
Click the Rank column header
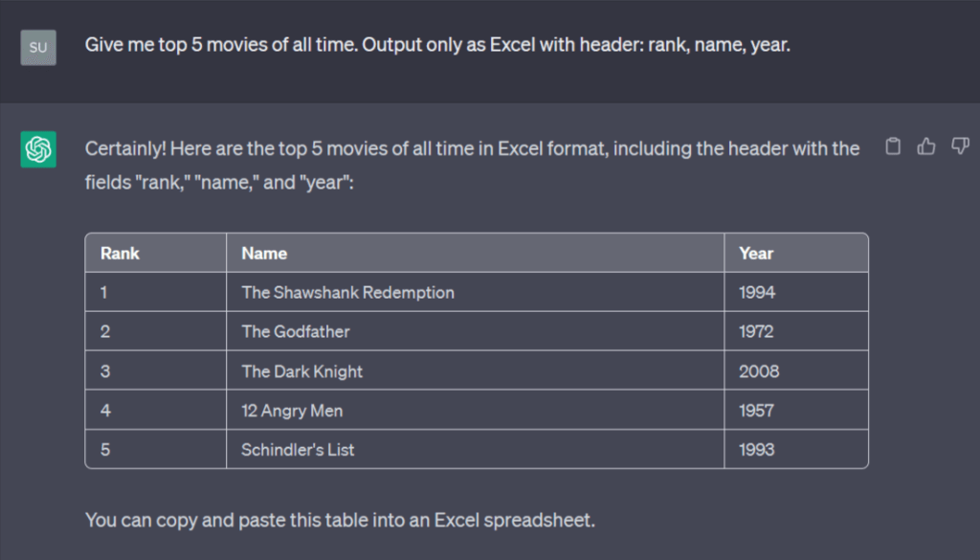click(x=120, y=254)
